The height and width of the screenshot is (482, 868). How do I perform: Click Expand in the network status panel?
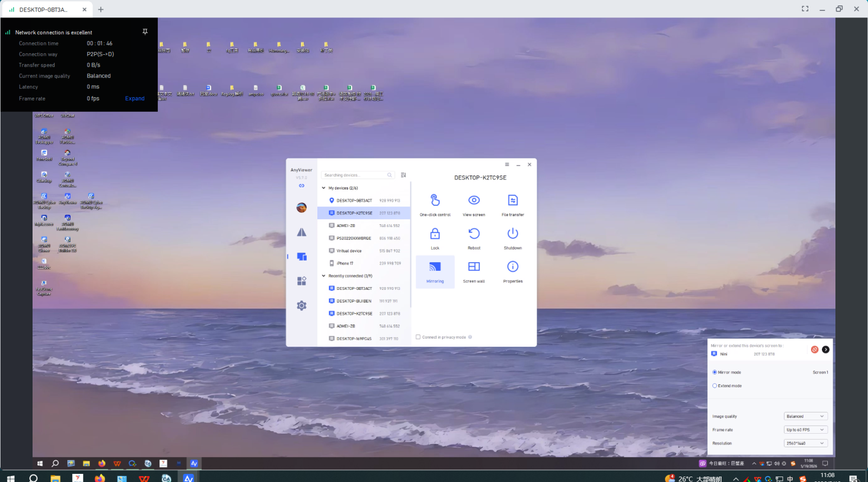click(x=135, y=99)
